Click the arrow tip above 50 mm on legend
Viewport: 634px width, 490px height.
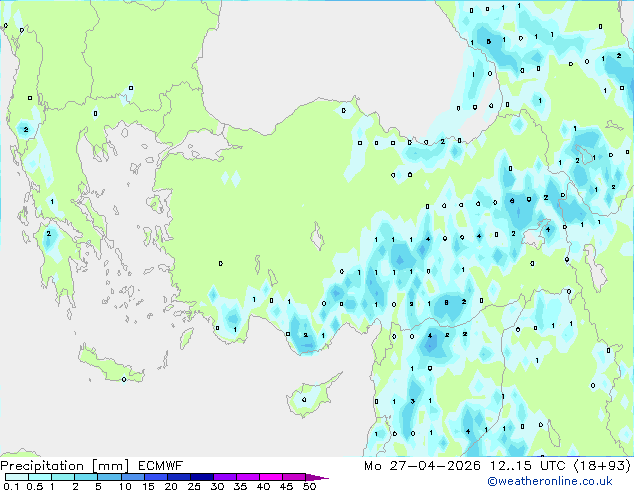(317, 477)
